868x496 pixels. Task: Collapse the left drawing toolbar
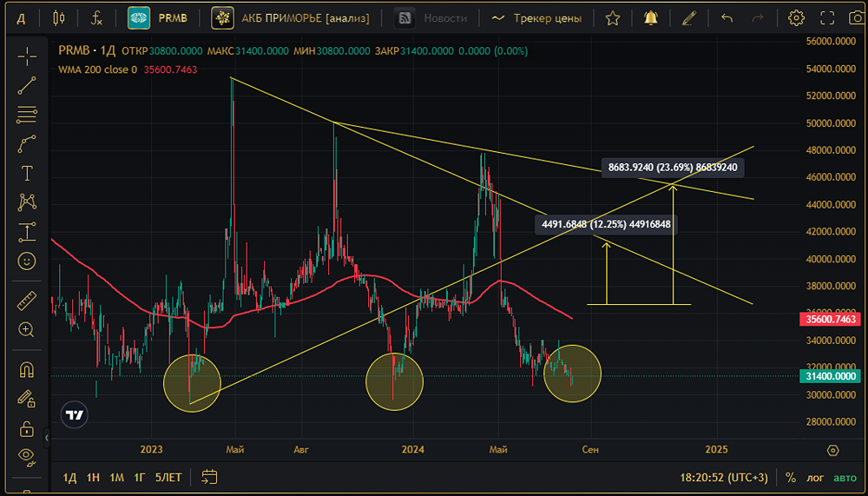[47, 438]
